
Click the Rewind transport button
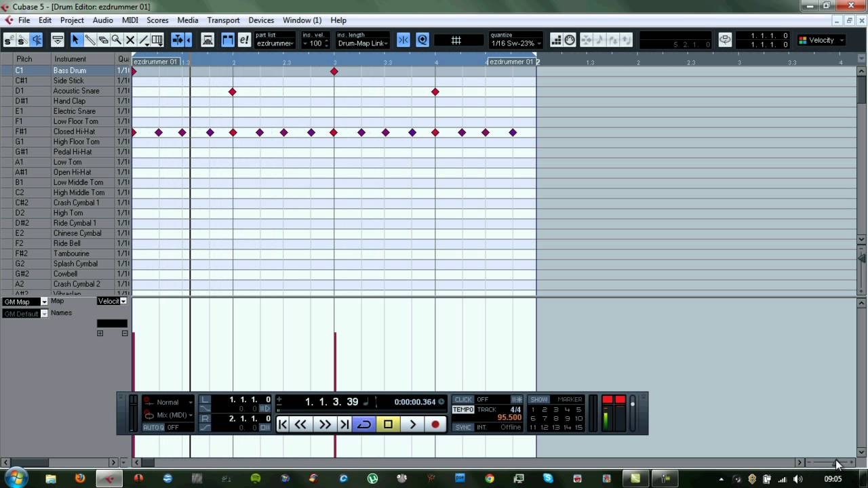click(300, 424)
